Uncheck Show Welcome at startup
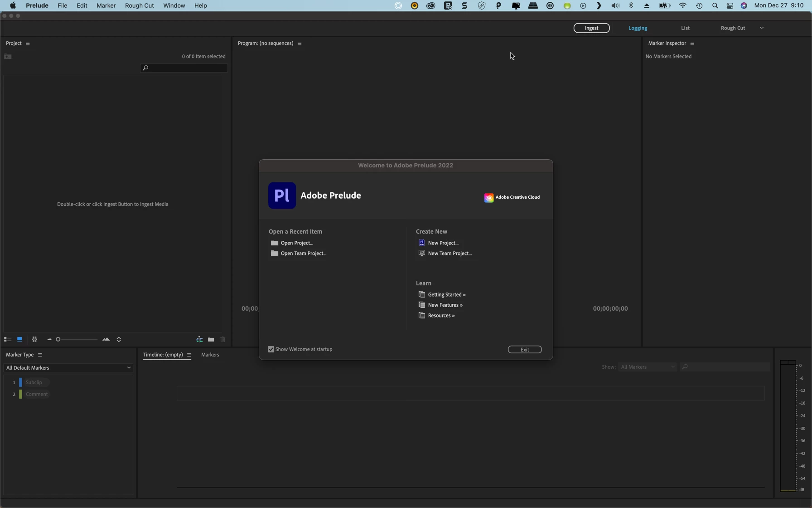 pos(271,349)
